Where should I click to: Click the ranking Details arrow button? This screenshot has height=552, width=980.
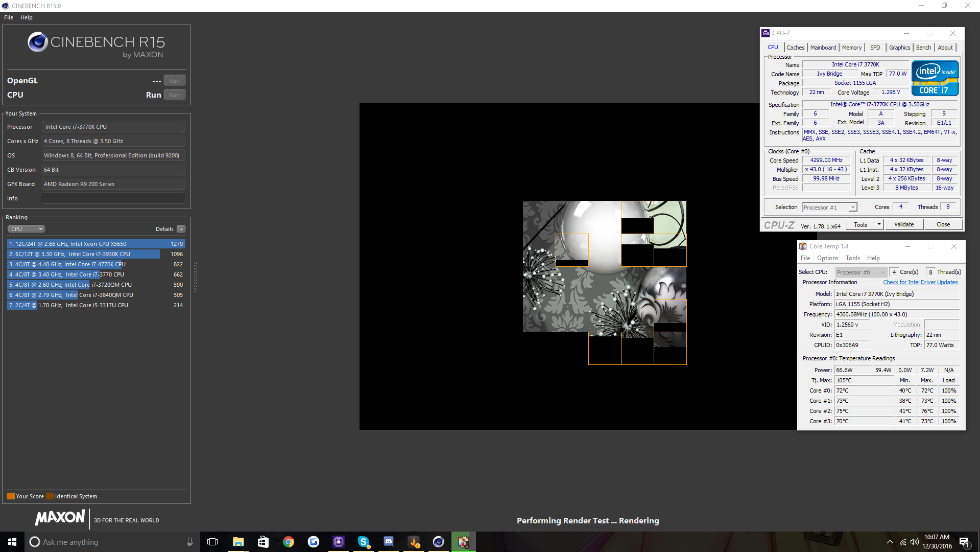(x=181, y=229)
